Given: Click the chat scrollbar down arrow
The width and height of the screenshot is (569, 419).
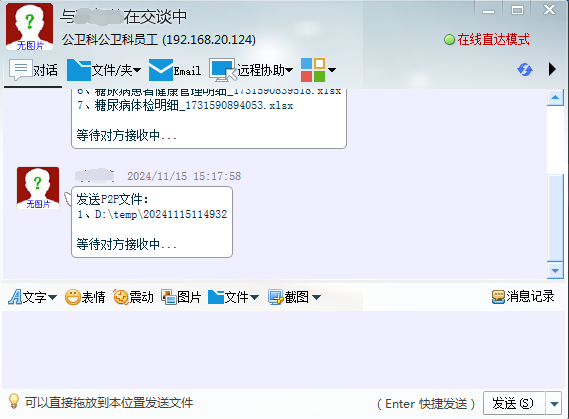Looking at the screenshot, I should point(555,270).
